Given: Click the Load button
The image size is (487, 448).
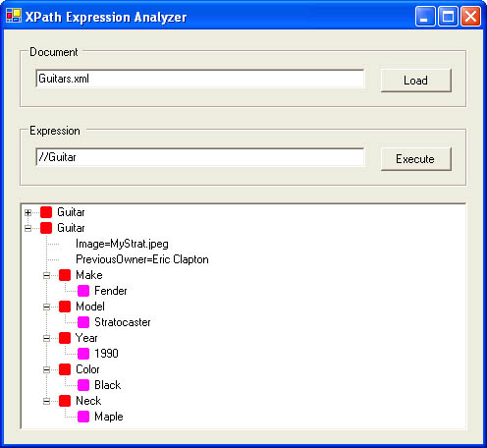Looking at the screenshot, I should click(x=416, y=81).
